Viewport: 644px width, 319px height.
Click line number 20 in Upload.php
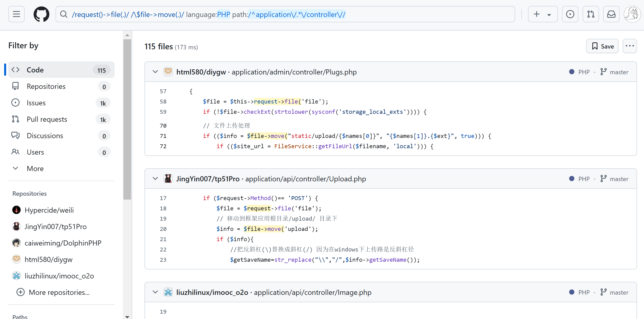pos(163,229)
